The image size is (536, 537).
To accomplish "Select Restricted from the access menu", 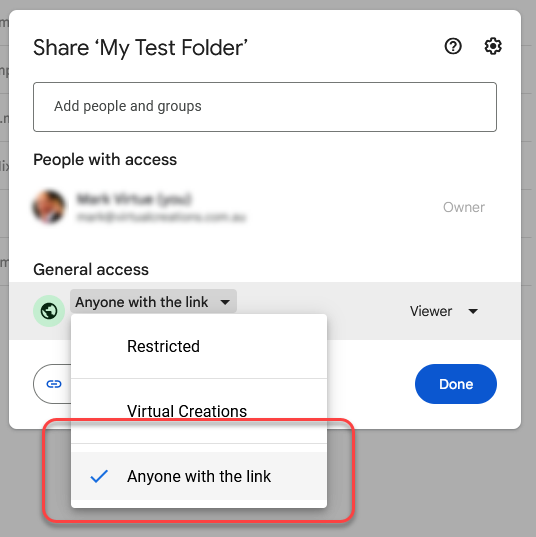I will [199, 346].
